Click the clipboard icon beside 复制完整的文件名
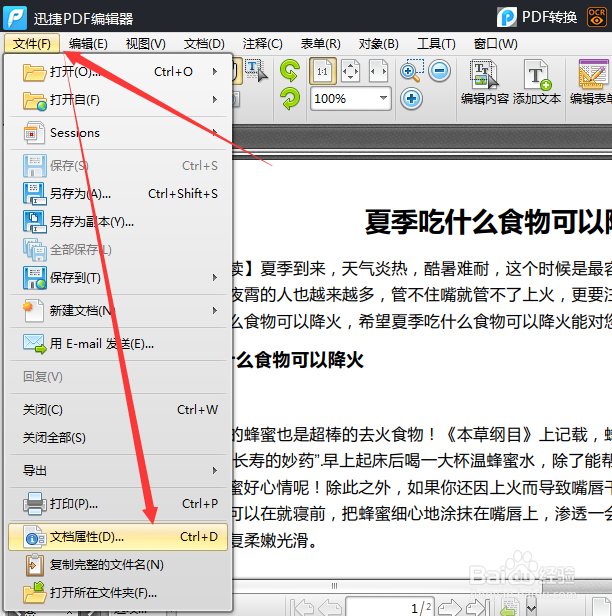 pos(35,565)
